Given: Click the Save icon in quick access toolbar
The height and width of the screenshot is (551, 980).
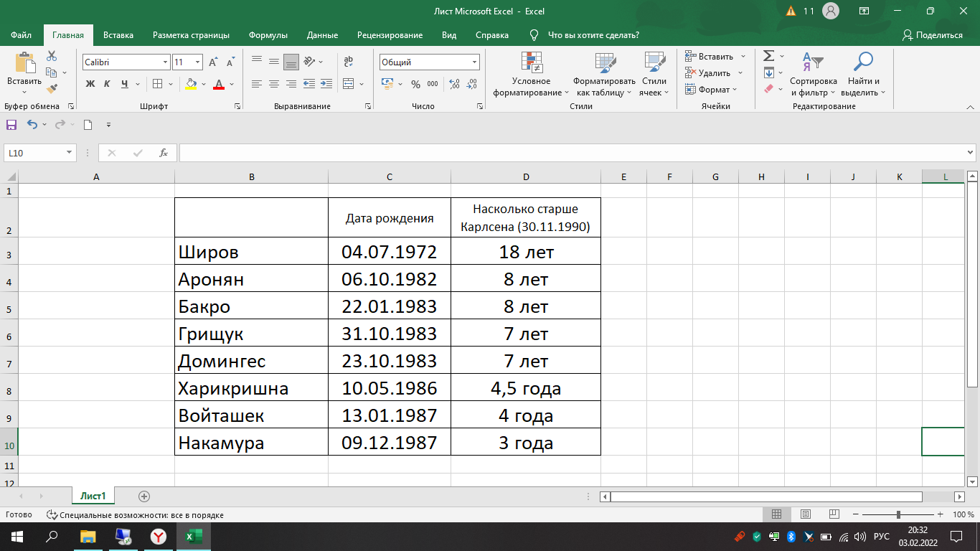Looking at the screenshot, I should [11, 125].
